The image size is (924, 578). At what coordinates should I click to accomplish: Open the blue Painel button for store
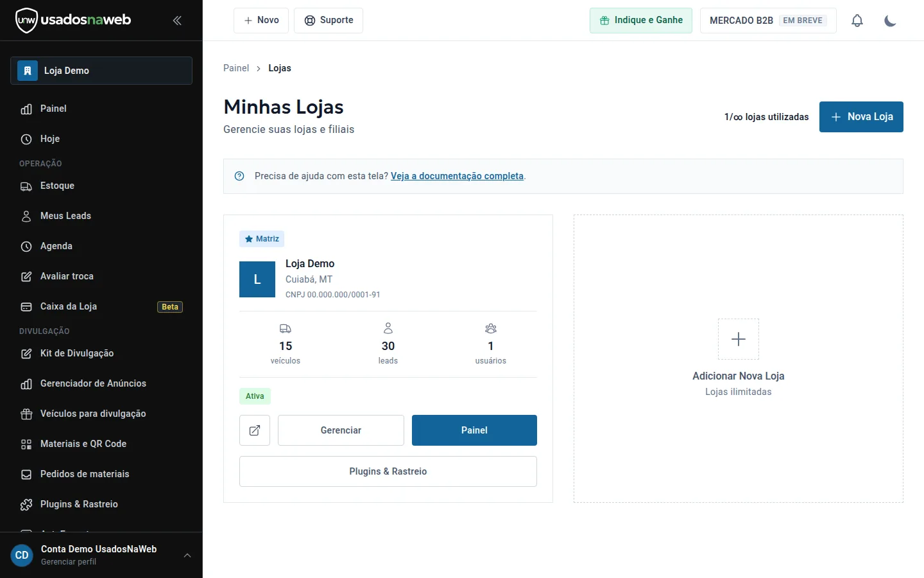[474, 430]
